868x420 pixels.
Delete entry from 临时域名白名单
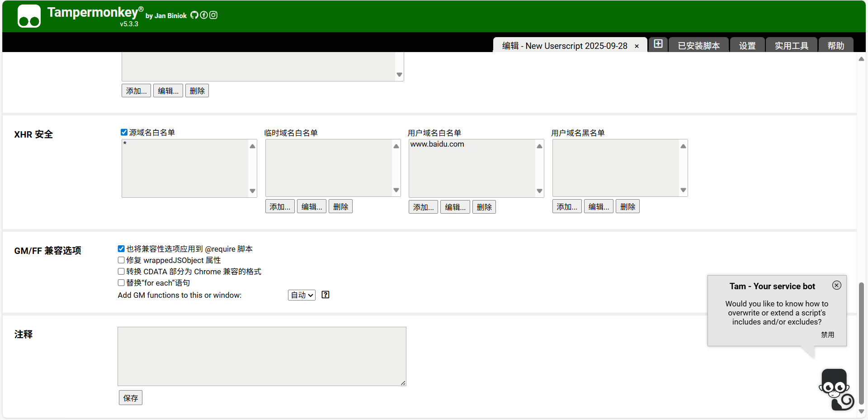click(340, 206)
